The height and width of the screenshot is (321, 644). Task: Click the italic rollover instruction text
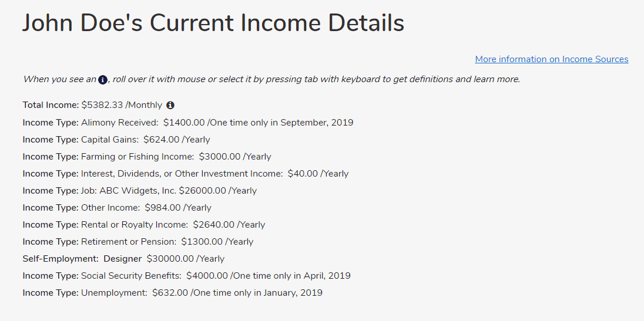pos(271,79)
